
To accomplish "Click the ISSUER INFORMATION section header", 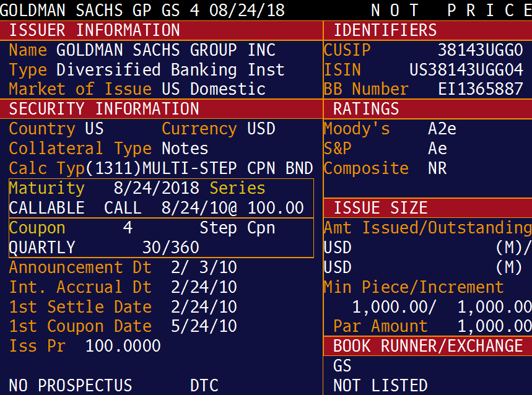I will (161, 30).
